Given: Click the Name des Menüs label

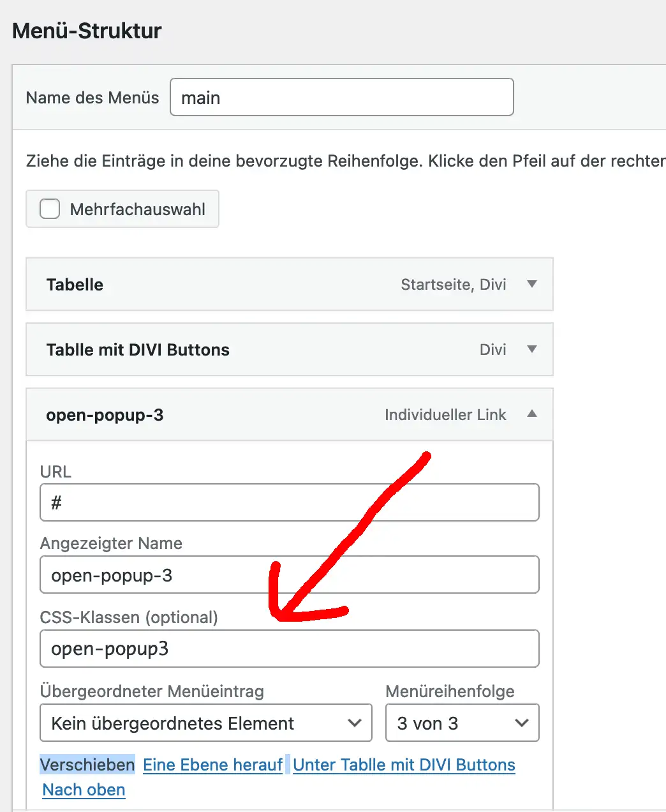Looking at the screenshot, I should click(93, 98).
